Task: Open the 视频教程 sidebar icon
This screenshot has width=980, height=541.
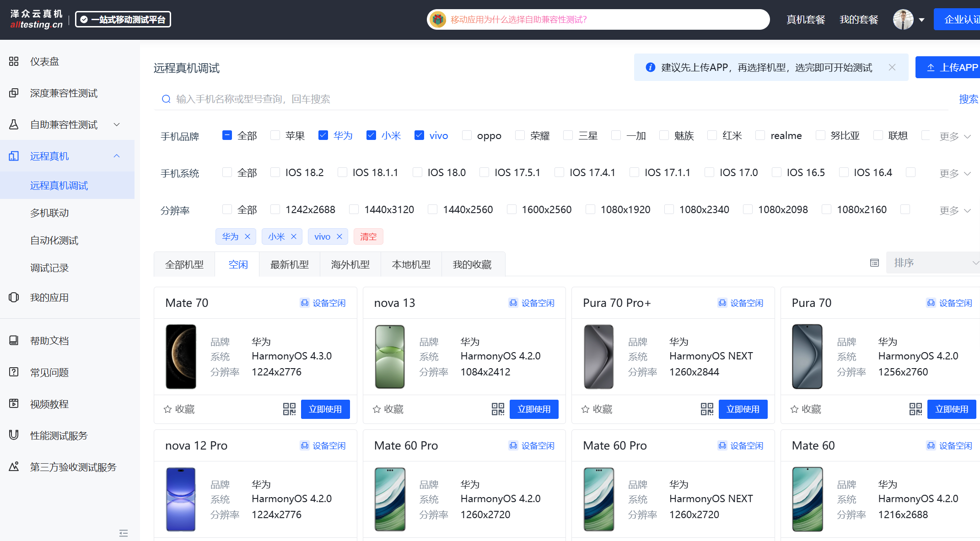Action: pyautogui.click(x=14, y=404)
